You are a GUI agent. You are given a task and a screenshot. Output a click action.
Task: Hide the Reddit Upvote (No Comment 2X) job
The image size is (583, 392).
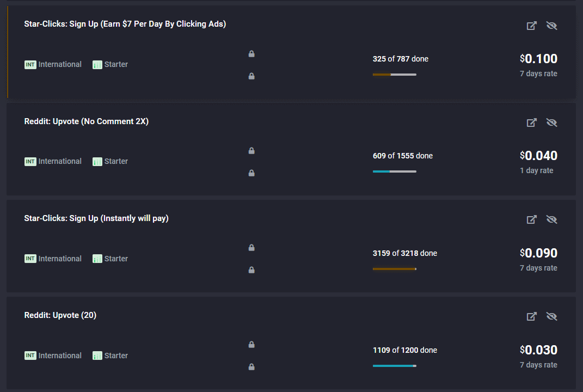click(552, 122)
